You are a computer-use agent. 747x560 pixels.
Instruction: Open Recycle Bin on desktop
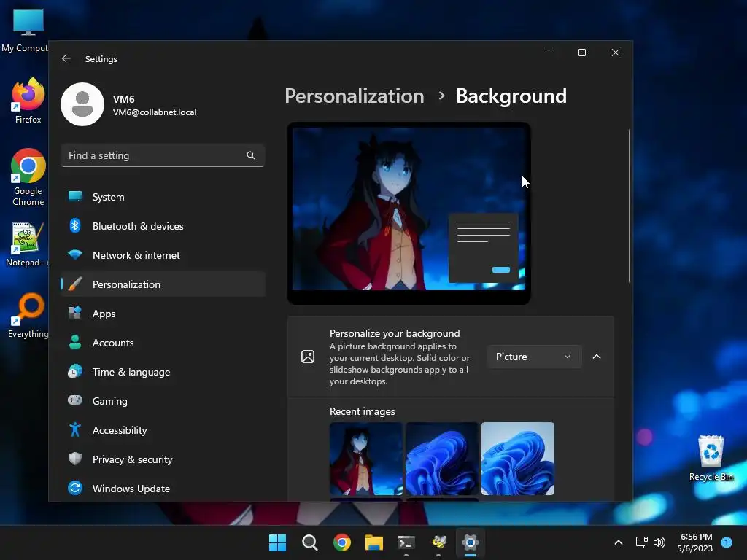[x=711, y=458]
